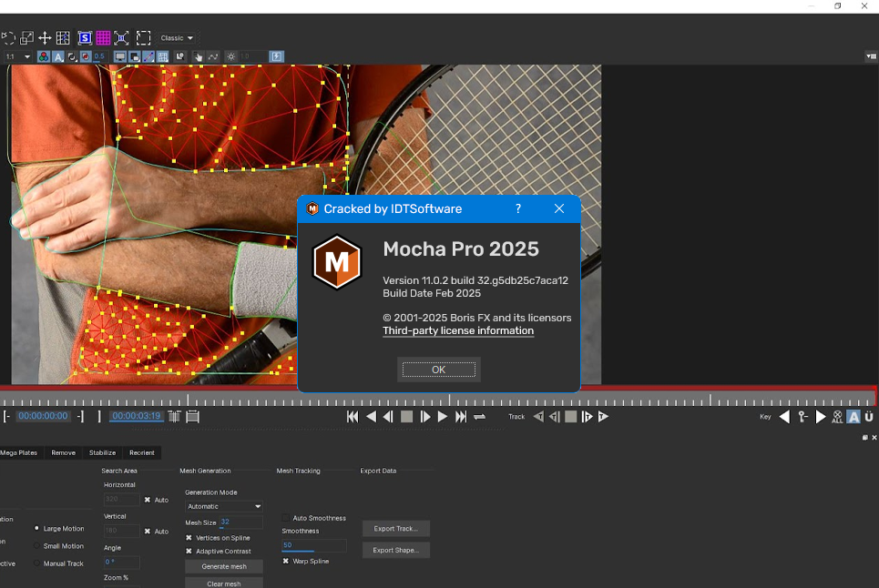The width and height of the screenshot is (879, 588).
Task: Track forward one frame
Action: [x=587, y=417]
